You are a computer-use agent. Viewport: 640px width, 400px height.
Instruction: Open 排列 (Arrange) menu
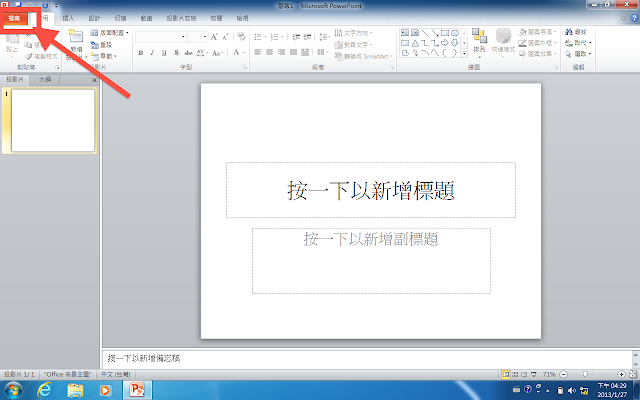479,42
